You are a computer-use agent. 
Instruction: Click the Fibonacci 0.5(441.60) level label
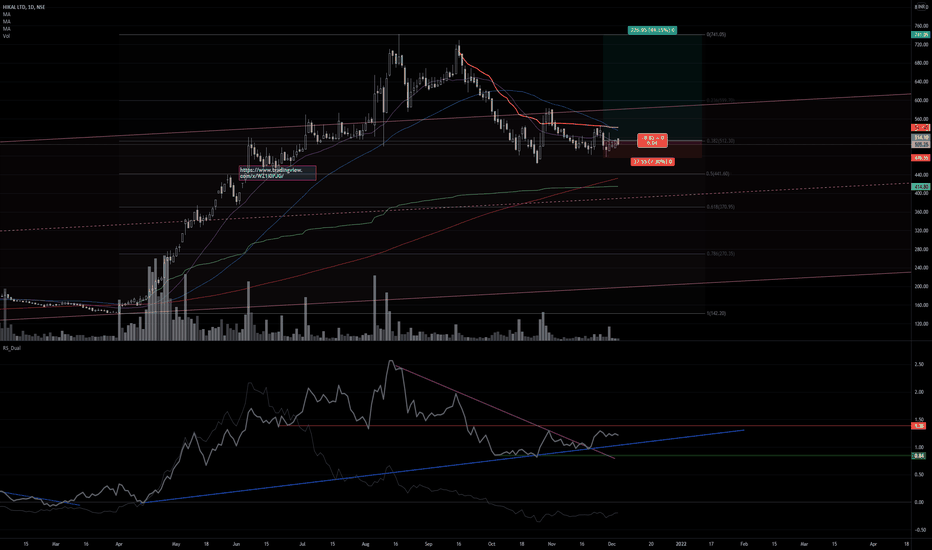pos(717,174)
